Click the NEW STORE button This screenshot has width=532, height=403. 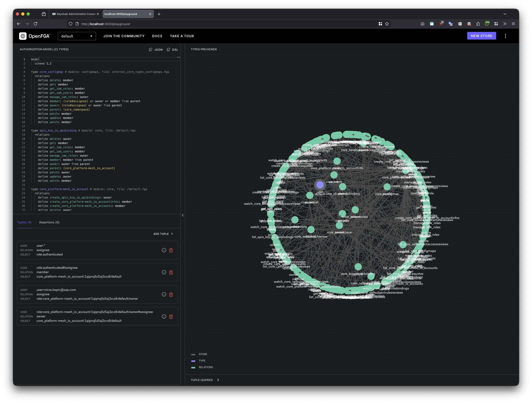[x=481, y=36]
